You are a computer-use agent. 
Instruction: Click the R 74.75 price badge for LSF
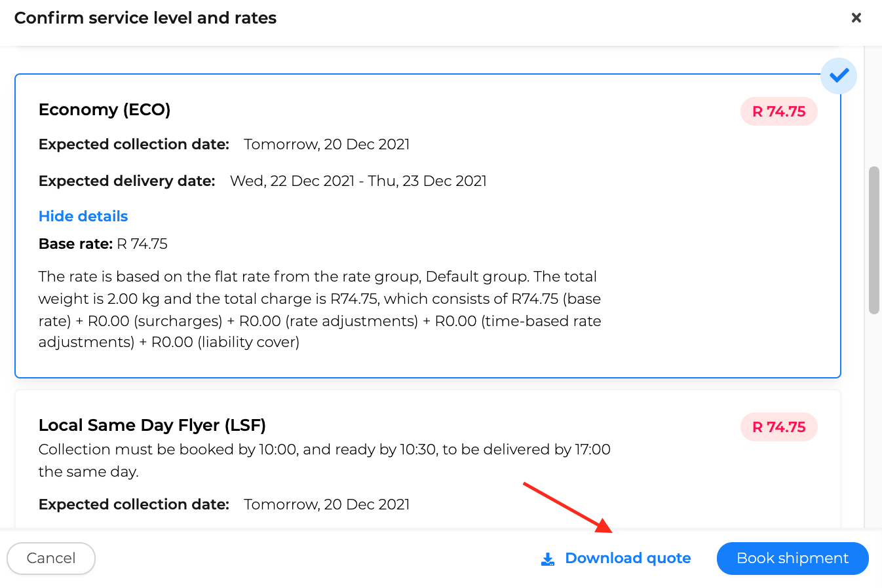tap(778, 427)
